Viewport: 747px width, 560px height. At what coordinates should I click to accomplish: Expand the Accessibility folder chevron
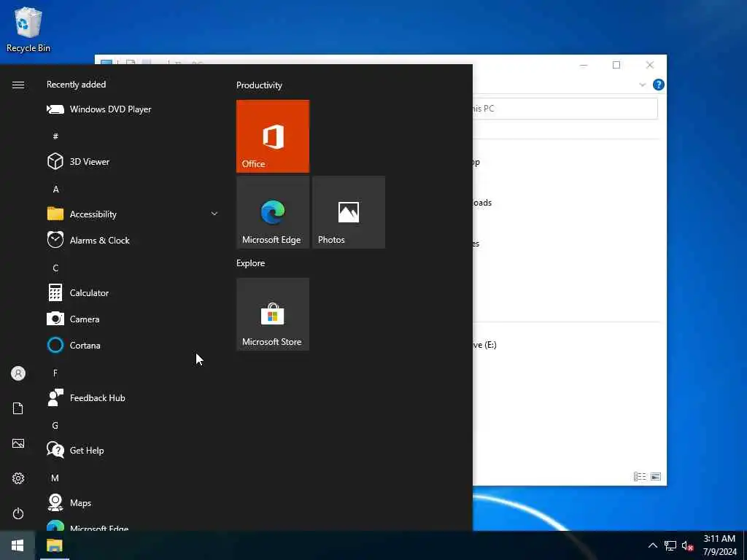coord(214,214)
